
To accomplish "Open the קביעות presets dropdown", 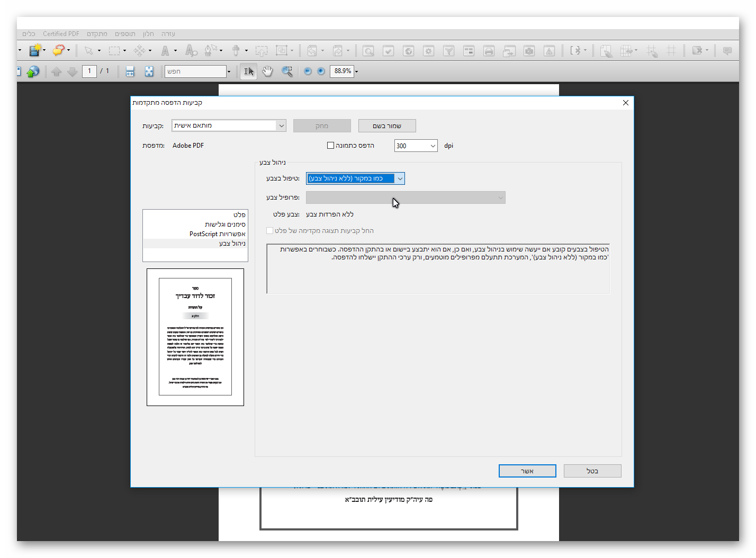I will click(229, 125).
